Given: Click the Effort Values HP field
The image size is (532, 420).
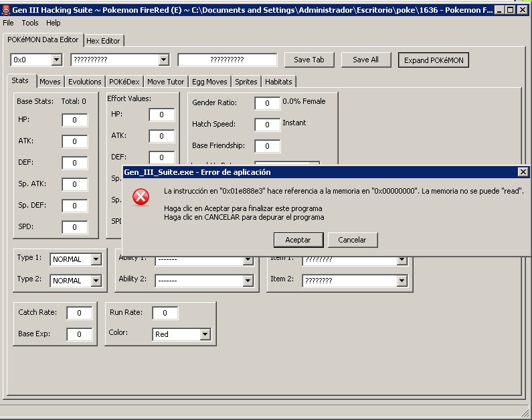Looking at the screenshot, I should click(x=161, y=115).
